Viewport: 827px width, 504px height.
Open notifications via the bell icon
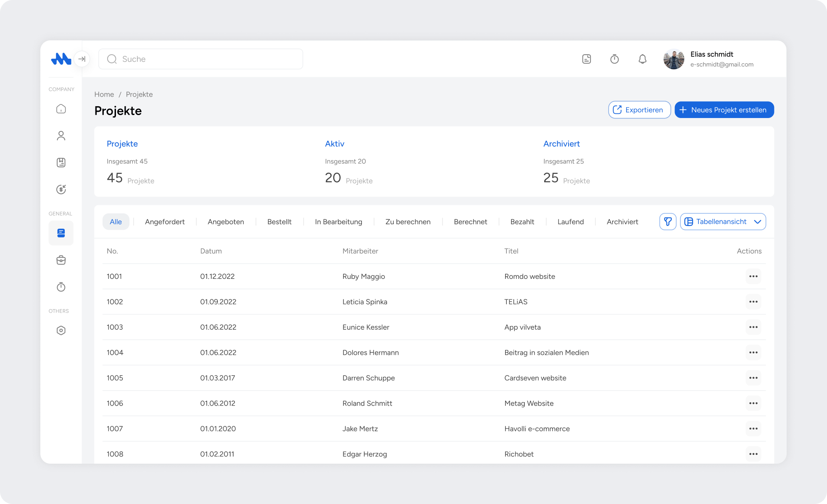(x=642, y=59)
